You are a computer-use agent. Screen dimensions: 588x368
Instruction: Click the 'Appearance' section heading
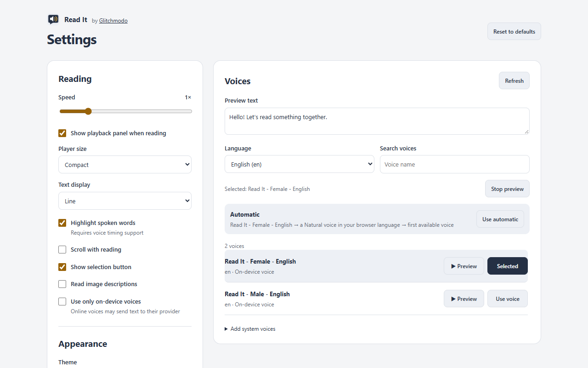coord(83,344)
